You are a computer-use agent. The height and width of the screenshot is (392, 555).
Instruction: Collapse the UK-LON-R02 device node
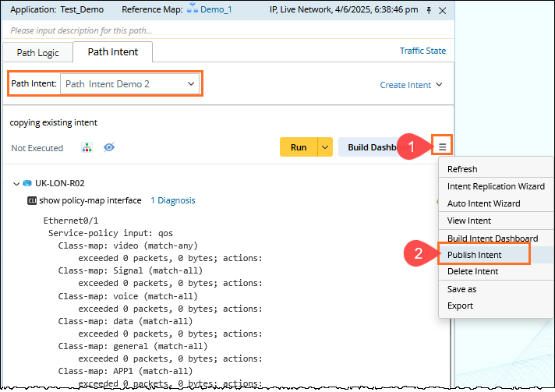point(16,184)
